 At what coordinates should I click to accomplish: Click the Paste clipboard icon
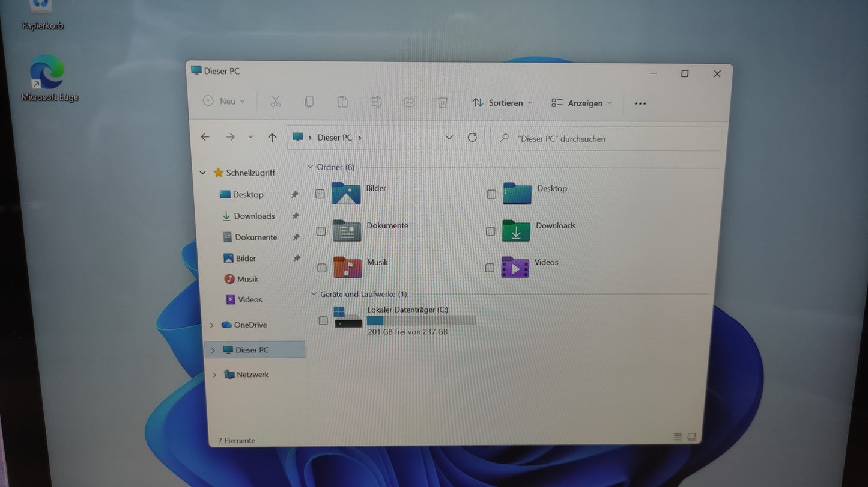pos(342,102)
